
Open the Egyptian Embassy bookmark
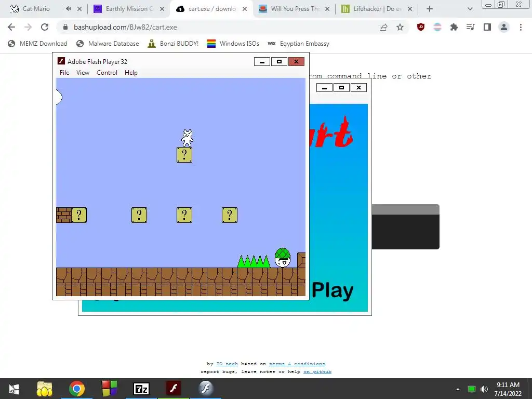pos(299,44)
